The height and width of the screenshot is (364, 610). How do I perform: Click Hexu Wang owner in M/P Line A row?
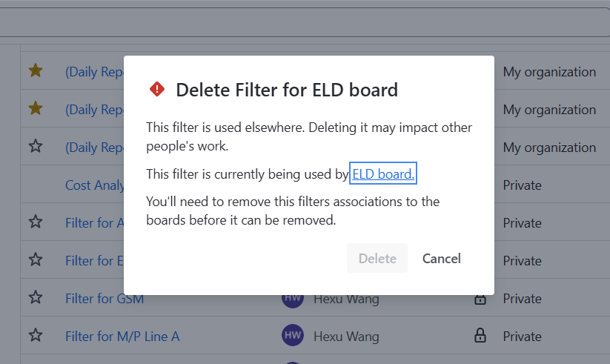pyautogui.click(x=347, y=337)
